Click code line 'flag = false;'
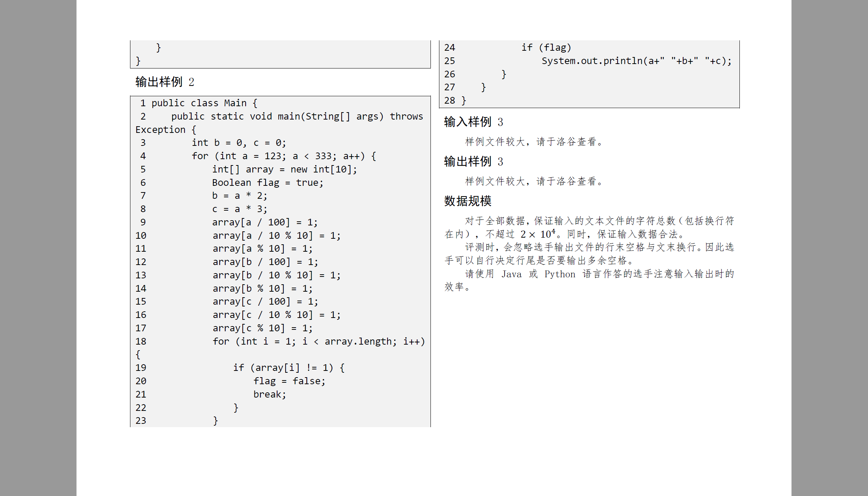The image size is (868, 496). pyautogui.click(x=289, y=381)
